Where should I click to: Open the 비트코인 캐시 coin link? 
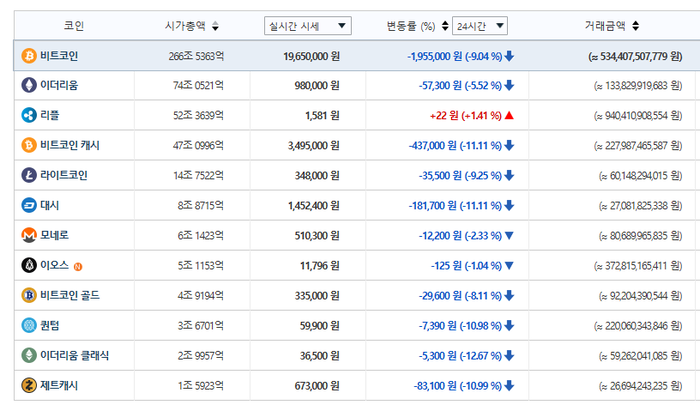(70, 145)
